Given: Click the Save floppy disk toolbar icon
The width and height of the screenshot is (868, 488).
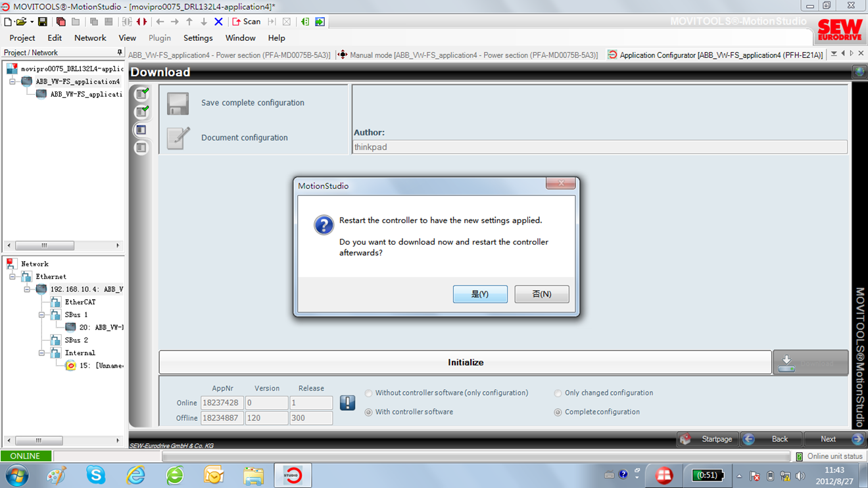Looking at the screenshot, I should [x=43, y=22].
